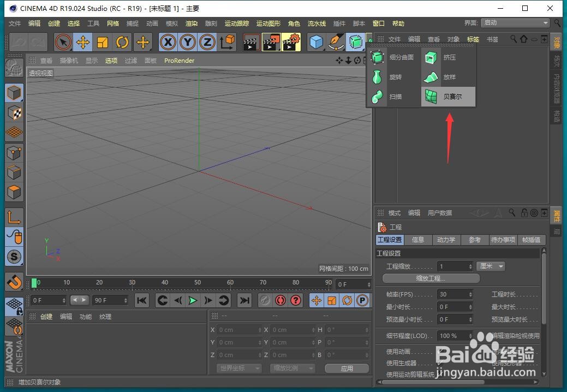Toggle Z axis lock
This screenshot has height=392, width=567.
point(207,42)
